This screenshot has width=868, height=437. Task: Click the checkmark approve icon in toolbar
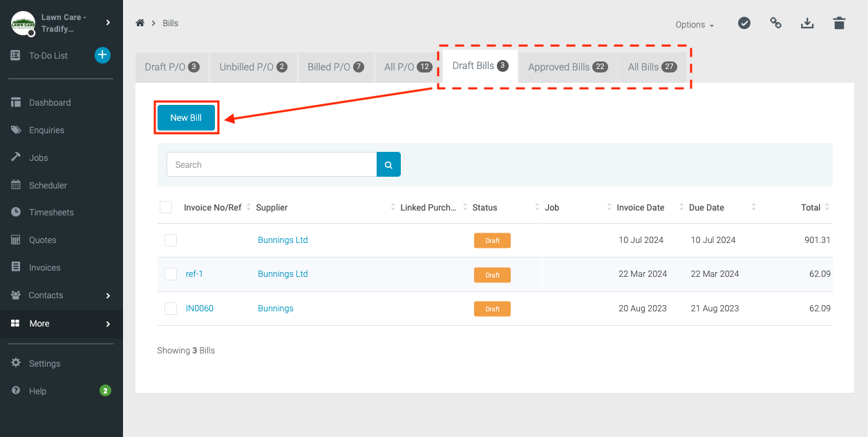pos(744,23)
